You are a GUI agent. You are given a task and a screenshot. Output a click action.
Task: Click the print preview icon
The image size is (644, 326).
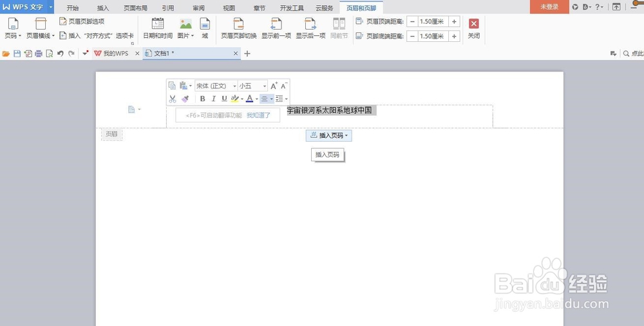[50, 53]
